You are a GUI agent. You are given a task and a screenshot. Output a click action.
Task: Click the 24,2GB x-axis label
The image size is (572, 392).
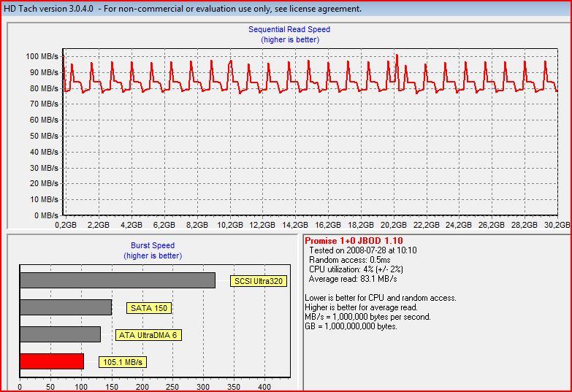pos(459,225)
